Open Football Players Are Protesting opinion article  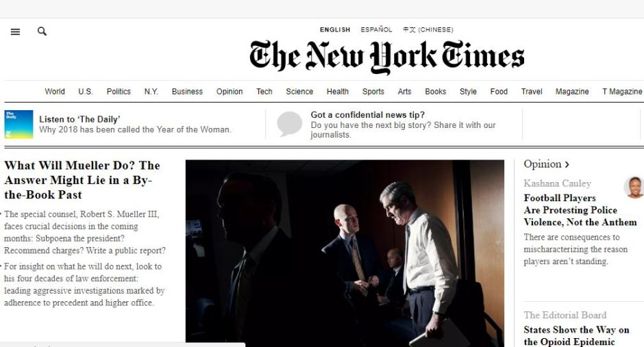[580, 210]
